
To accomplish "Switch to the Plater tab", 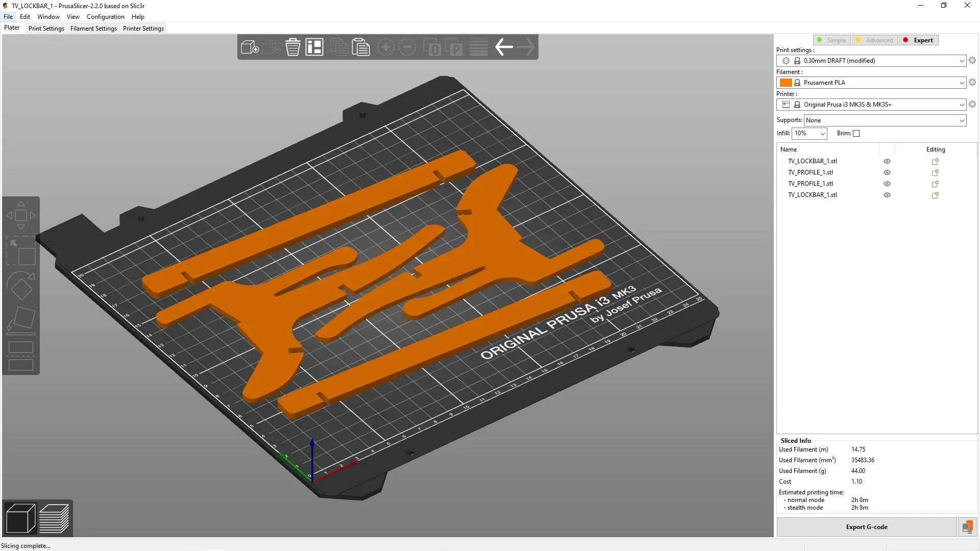I will point(12,28).
